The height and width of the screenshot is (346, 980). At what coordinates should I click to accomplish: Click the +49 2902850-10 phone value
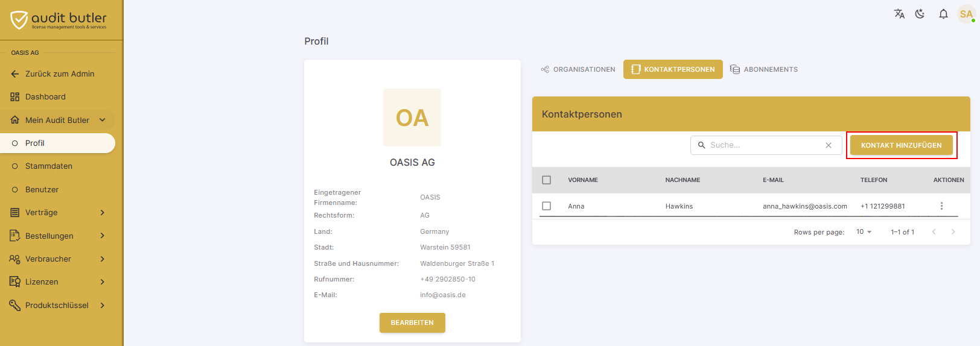point(448,279)
